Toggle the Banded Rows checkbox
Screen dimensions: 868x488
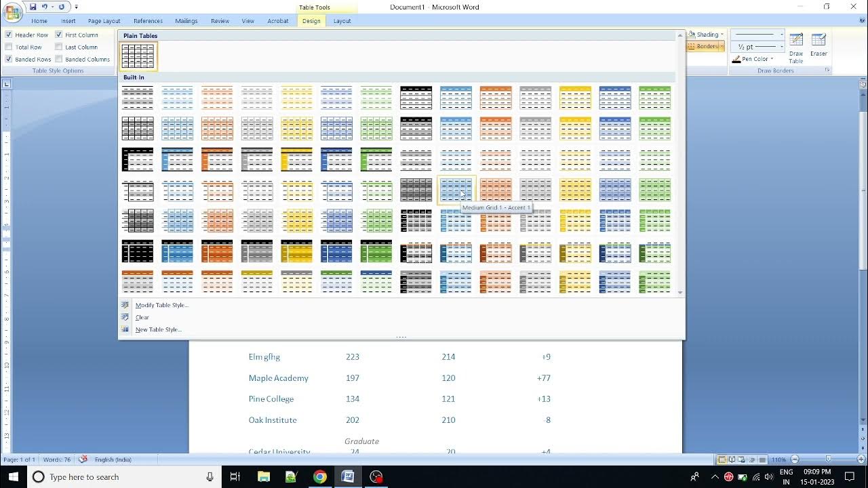9,59
